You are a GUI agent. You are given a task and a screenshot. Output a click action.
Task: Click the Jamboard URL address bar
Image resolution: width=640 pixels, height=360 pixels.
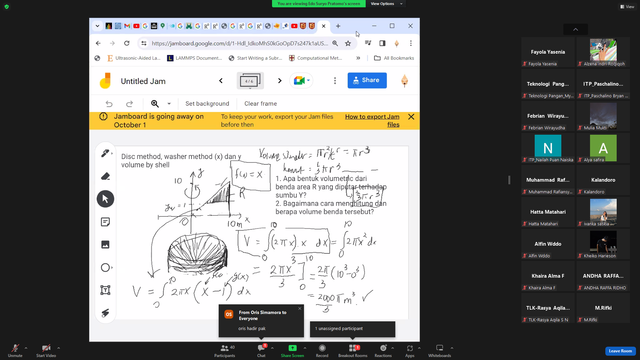[240, 43]
